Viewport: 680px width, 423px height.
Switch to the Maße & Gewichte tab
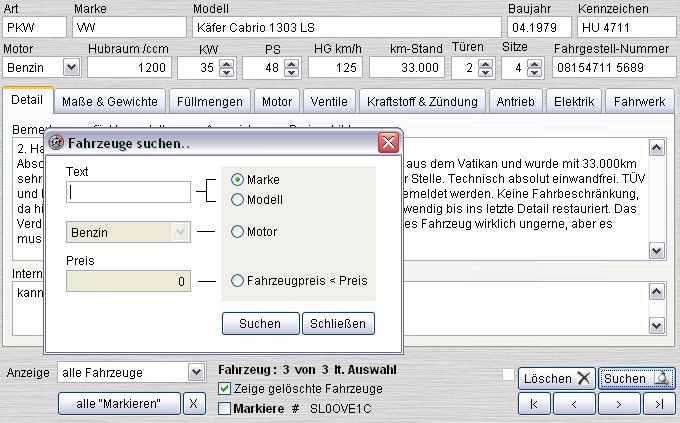click(109, 102)
